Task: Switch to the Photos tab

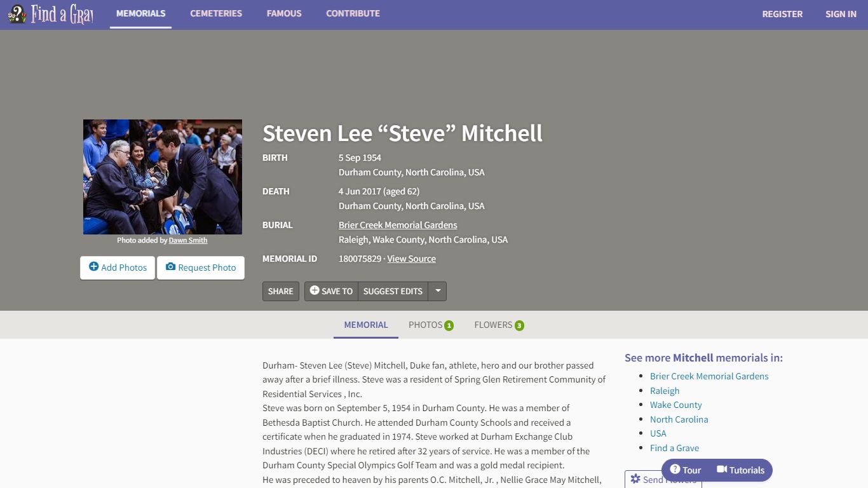Action: pyautogui.click(x=431, y=325)
